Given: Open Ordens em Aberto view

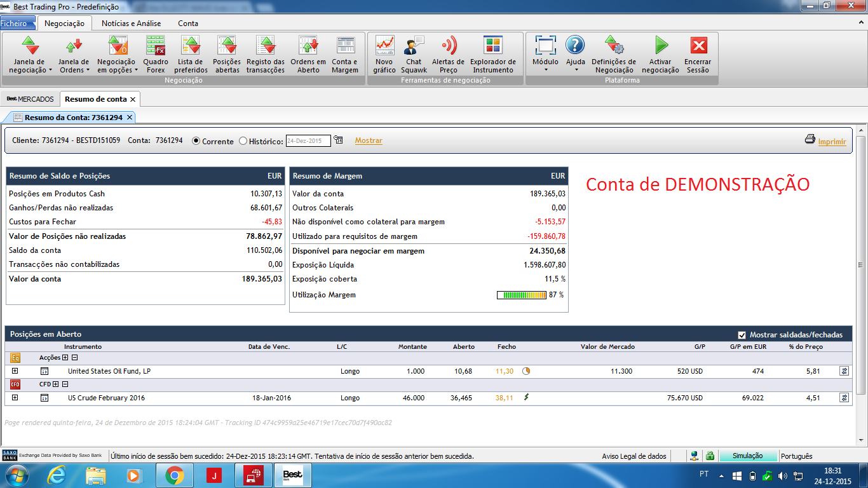Looking at the screenshot, I should pyautogui.click(x=308, y=55).
